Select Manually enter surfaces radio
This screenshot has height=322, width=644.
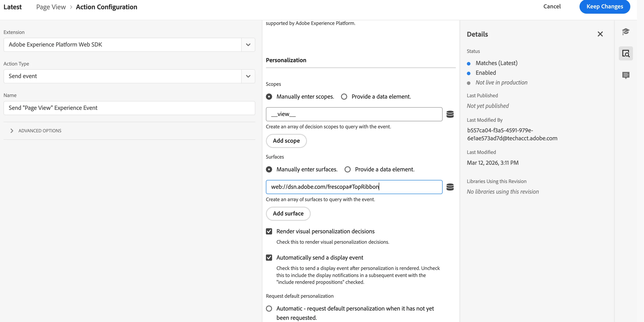(x=269, y=169)
